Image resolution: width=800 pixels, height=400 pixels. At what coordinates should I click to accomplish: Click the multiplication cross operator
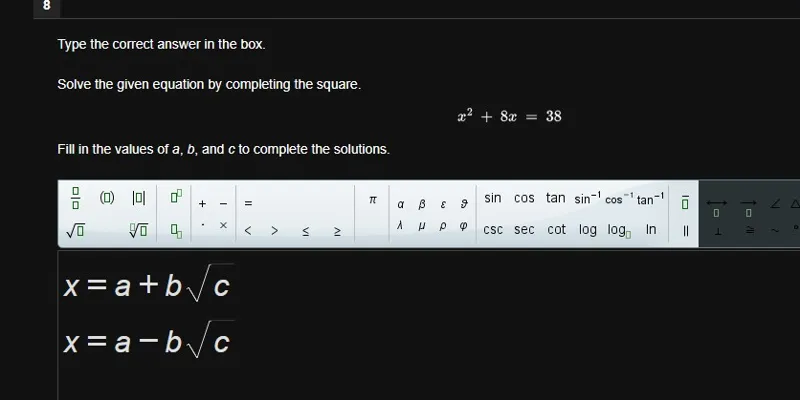pos(223,225)
